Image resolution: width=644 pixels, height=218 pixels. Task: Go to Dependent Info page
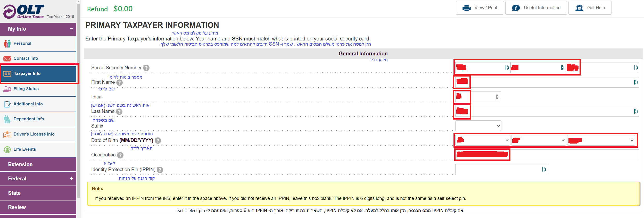(38, 119)
